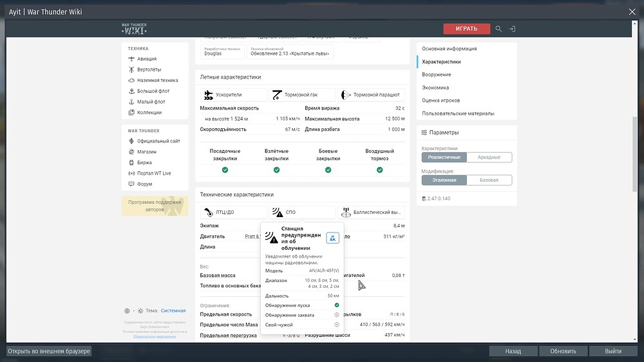
Task: Open the Тормозной парашют feature badge
Action: pos(372,95)
